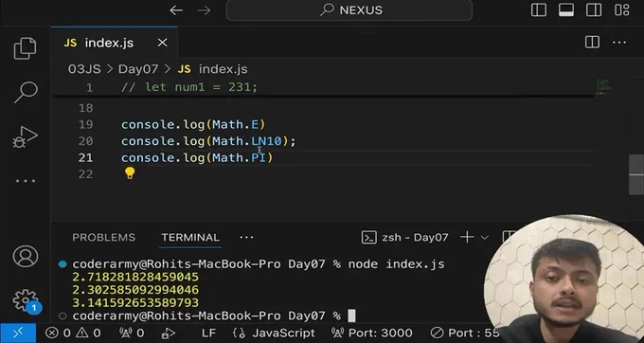644x343 pixels.
Task: Click the Port : 55 status item
Action: (464, 333)
